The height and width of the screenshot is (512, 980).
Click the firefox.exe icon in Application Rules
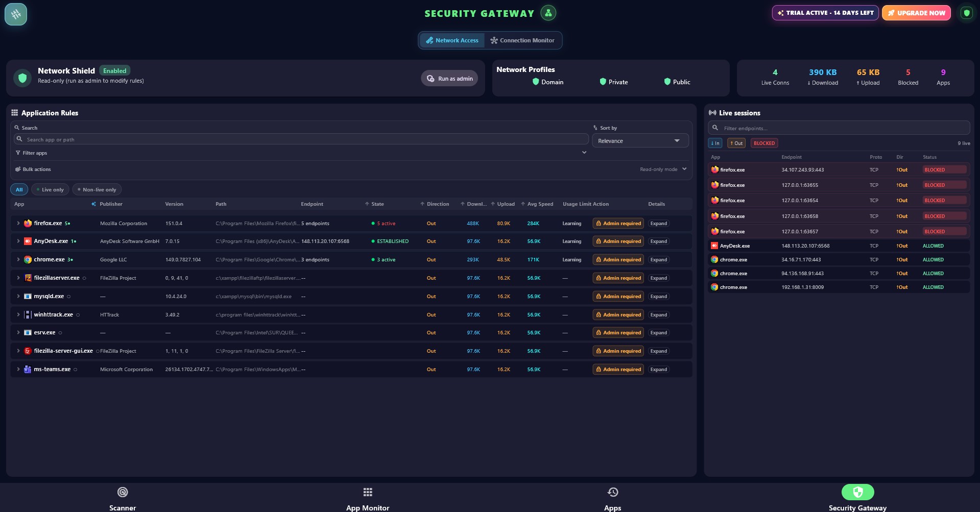(x=28, y=223)
